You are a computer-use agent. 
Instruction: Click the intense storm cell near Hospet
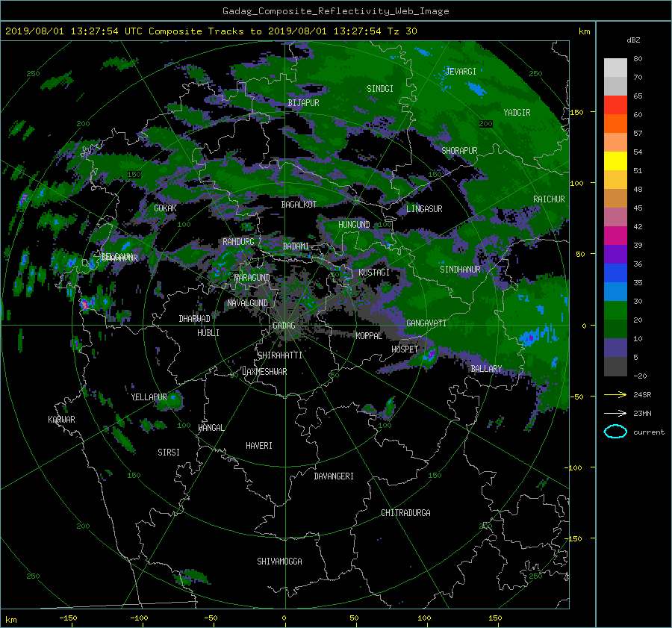[430, 355]
